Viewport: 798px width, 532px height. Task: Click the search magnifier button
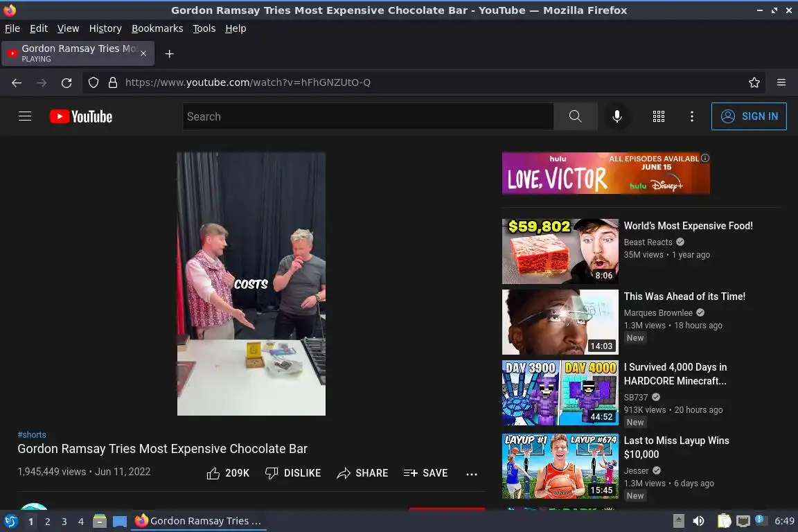tap(575, 116)
